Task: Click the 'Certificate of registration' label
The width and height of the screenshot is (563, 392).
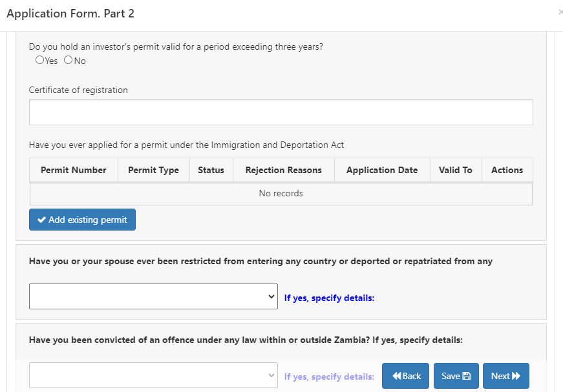Action: 78,90
